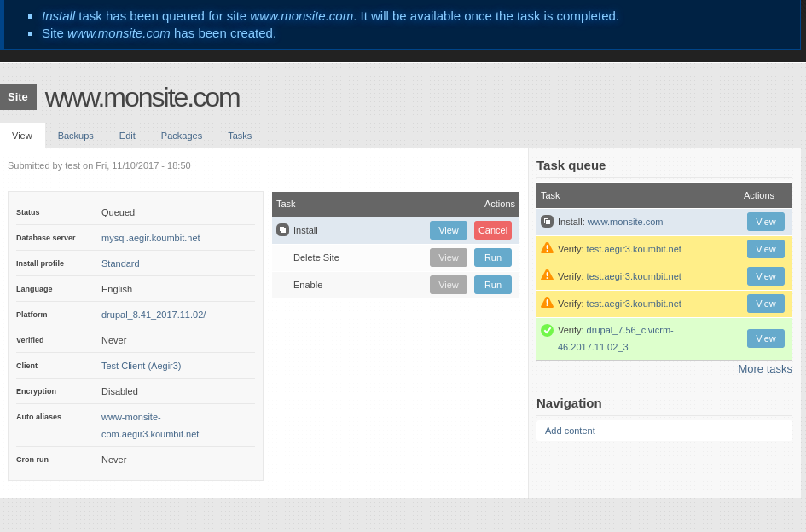Click the More tasks link
806x532 pixels.
tap(765, 368)
